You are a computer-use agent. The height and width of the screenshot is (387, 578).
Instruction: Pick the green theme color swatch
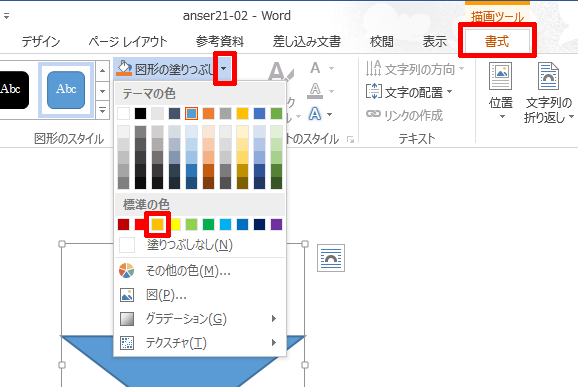(x=276, y=114)
